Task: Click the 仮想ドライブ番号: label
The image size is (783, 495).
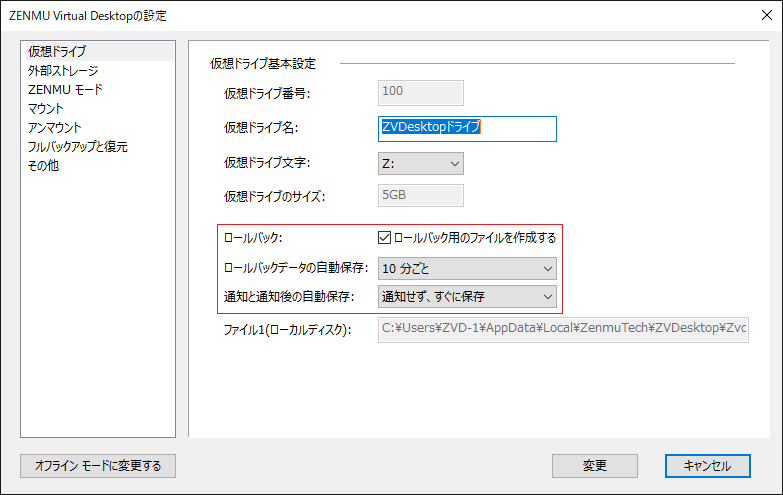Action: 267,93
